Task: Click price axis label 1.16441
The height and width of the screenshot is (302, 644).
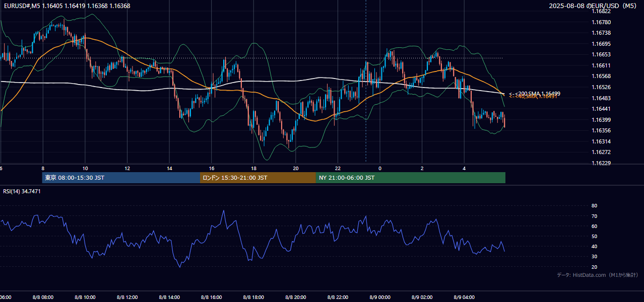Action: (x=601, y=109)
